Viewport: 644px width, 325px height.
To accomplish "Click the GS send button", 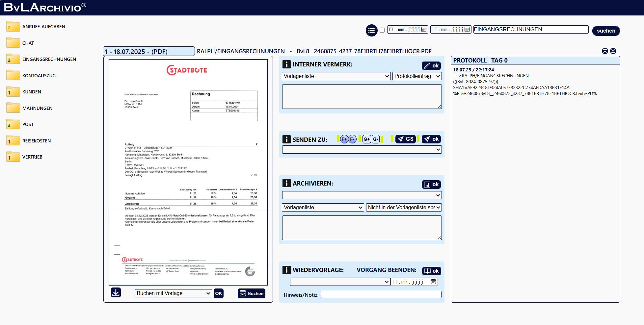I will tap(405, 139).
